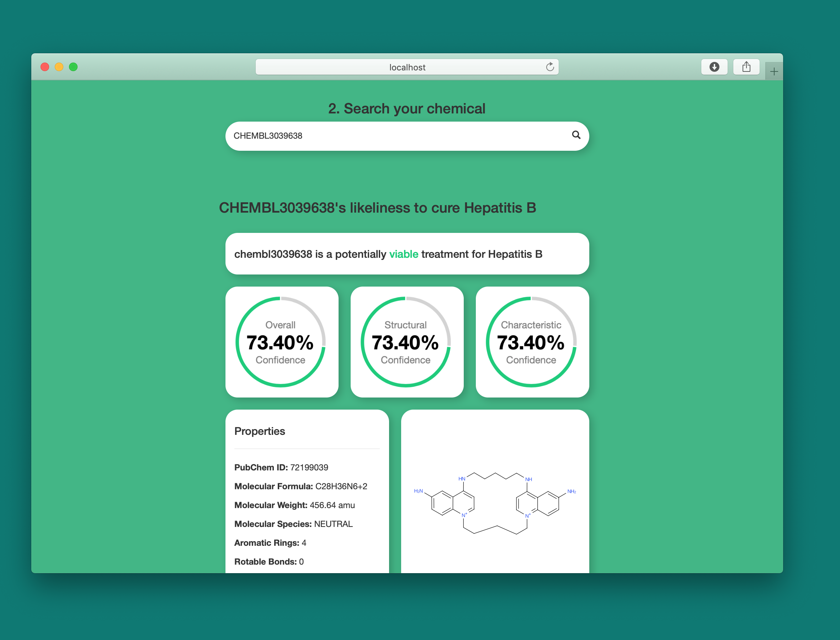Screen dimensions: 840x640
Task: Click the Overall confidence gauge
Action: pos(280,342)
